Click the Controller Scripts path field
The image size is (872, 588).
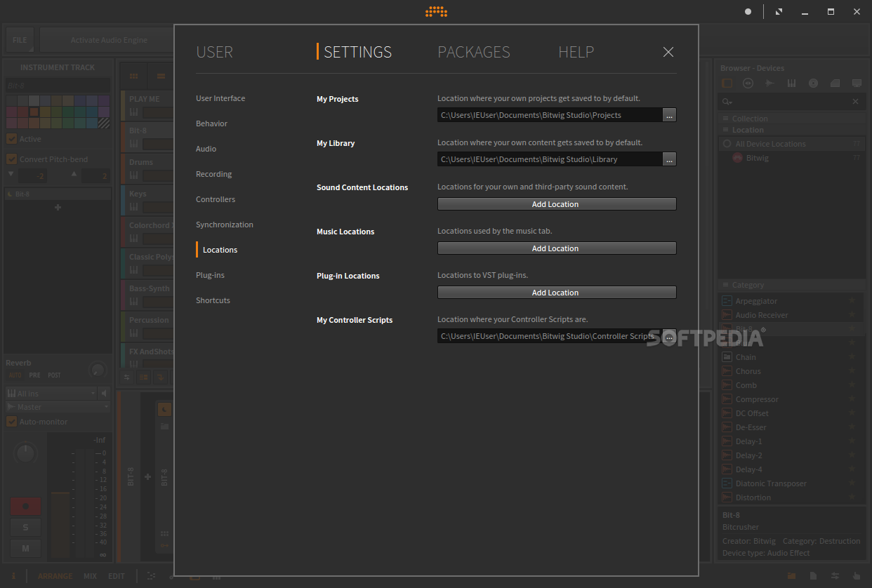coord(550,336)
